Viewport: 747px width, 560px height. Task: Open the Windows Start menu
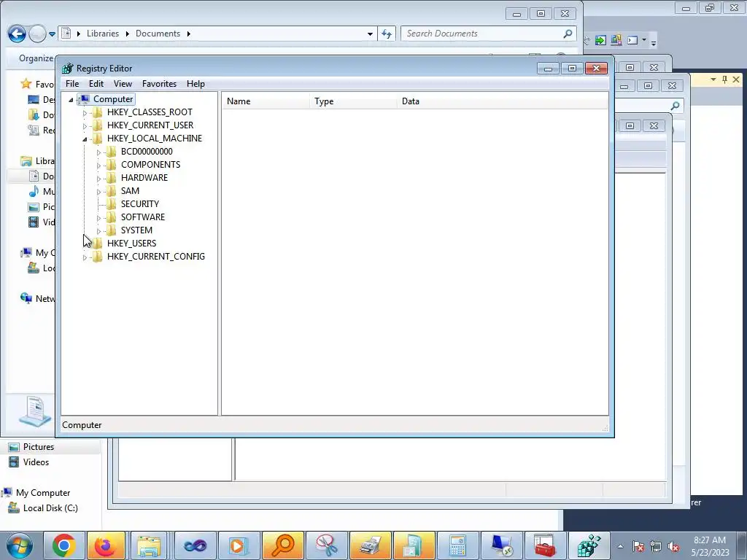coord(20,545)
